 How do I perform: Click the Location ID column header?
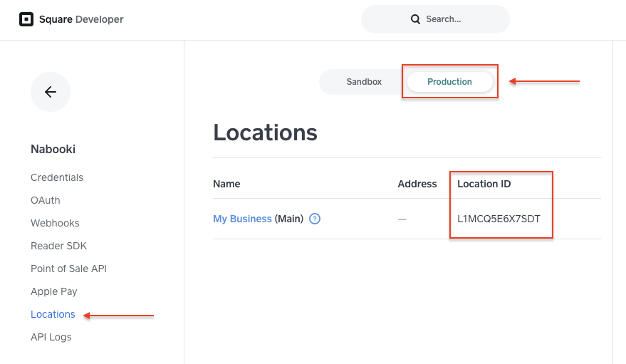(x=484, y=184)
